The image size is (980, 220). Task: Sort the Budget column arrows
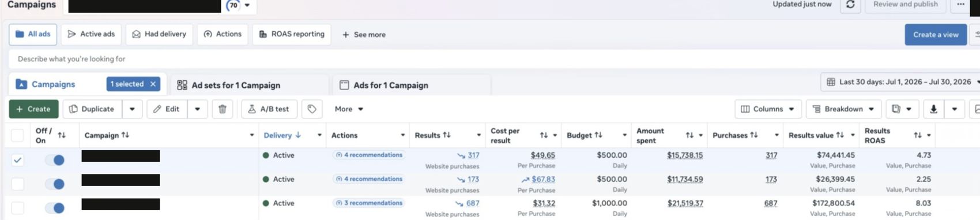(598, 135)
